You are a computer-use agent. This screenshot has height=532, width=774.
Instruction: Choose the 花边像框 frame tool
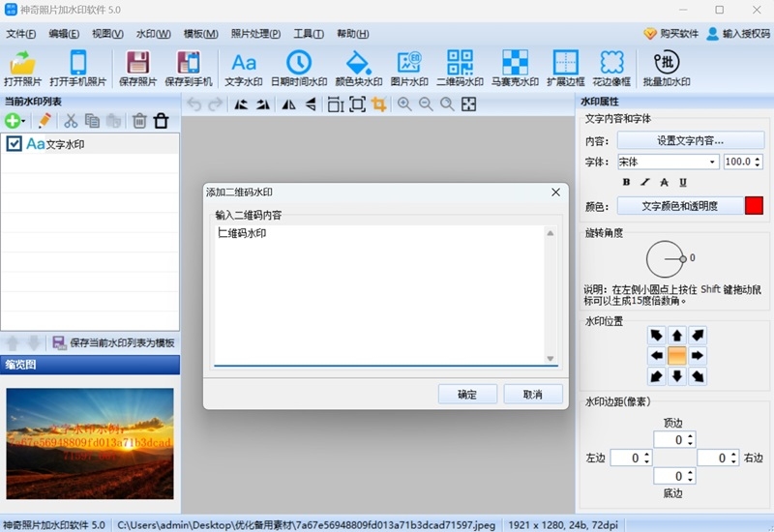(x=611, y=69)
